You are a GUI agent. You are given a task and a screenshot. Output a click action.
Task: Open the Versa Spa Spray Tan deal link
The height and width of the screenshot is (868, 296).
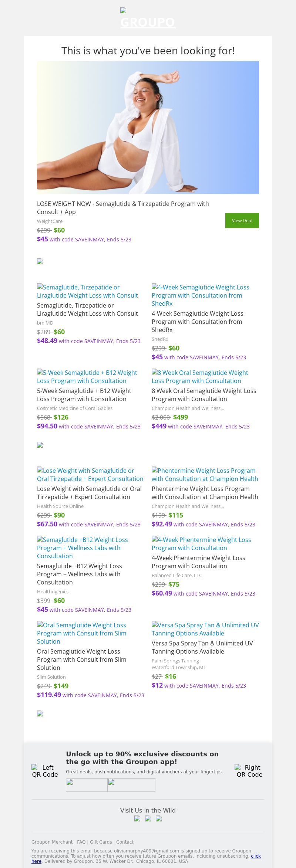[205, 629]
